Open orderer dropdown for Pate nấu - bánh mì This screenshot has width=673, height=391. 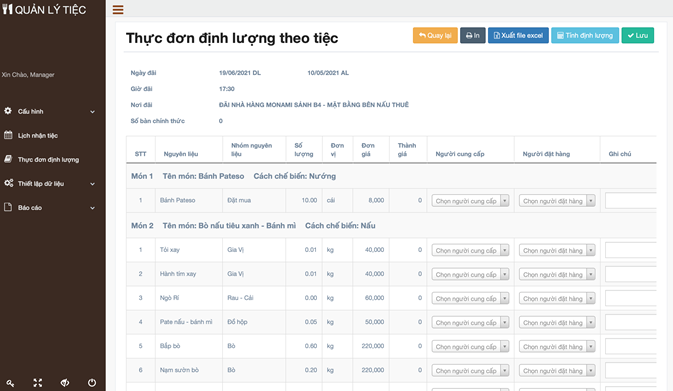pos(557,322)
